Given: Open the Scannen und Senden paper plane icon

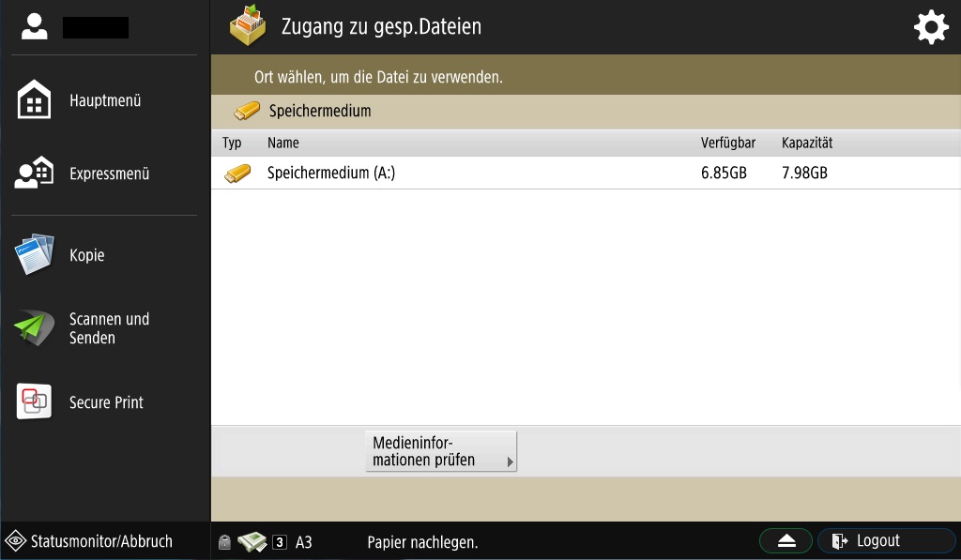Looking at the screenshot, I should coord(35,327).
